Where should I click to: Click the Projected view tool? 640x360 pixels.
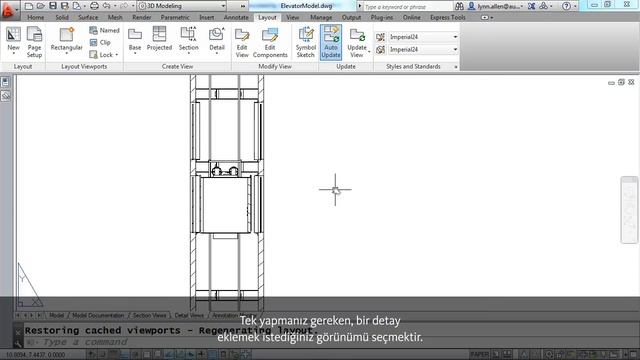[x=159, y=40]
